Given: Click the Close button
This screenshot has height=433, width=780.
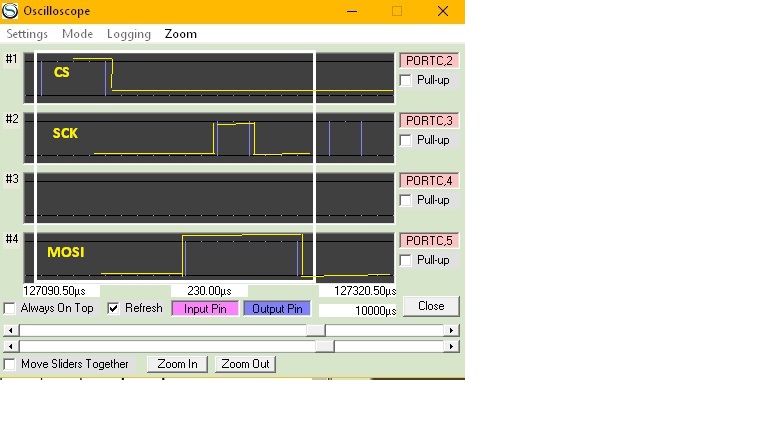Looking at the screenshot, I should pos(431,306).
